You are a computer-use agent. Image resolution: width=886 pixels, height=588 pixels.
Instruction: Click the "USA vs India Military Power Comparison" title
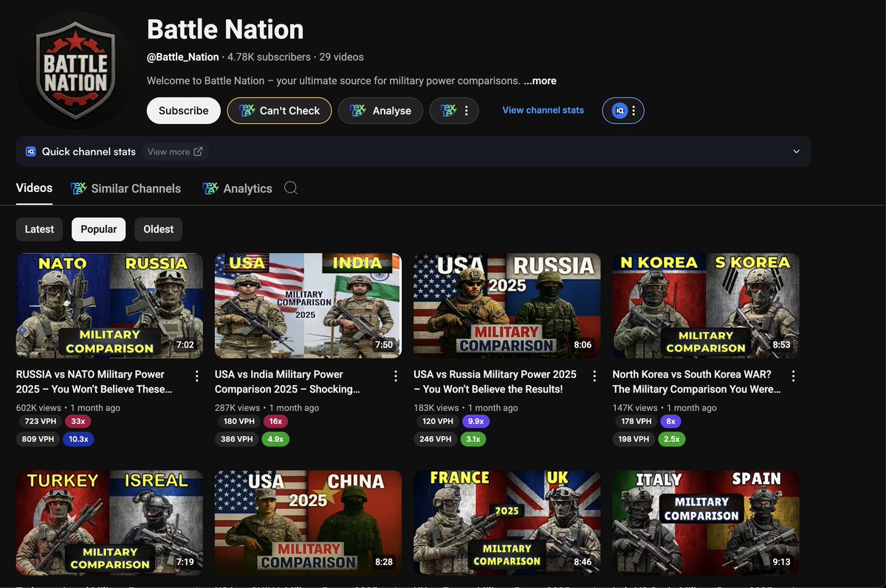(288, 381)
